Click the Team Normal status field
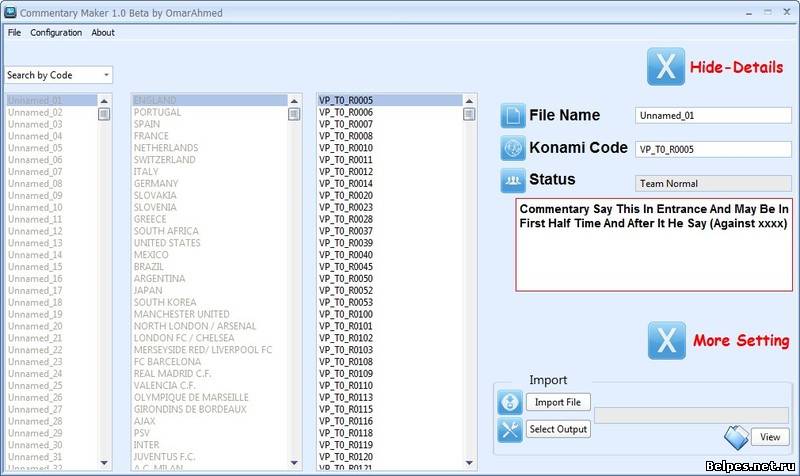800x476 pixels. coord(713,183)
